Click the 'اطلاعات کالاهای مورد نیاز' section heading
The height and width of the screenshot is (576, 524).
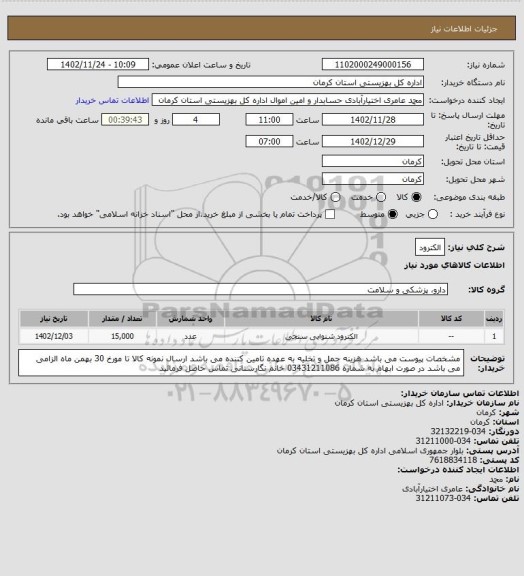(455, 265)
